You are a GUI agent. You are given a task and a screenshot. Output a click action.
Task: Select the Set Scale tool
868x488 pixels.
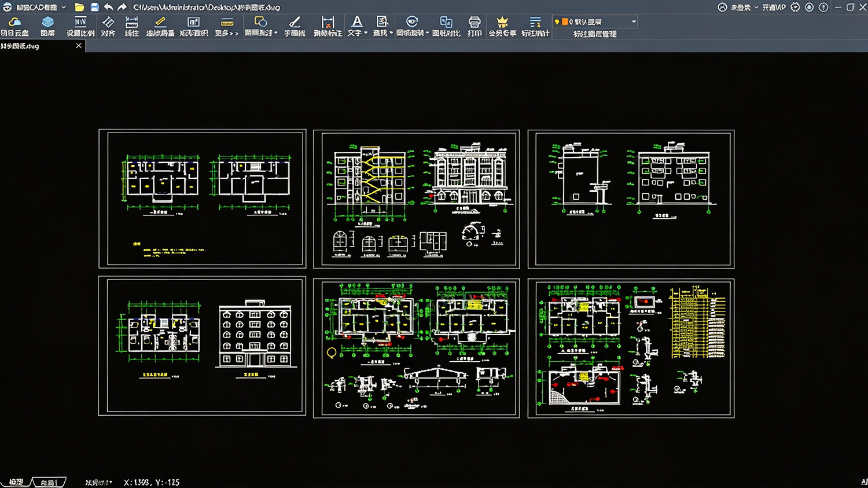[x=80, y=27]
